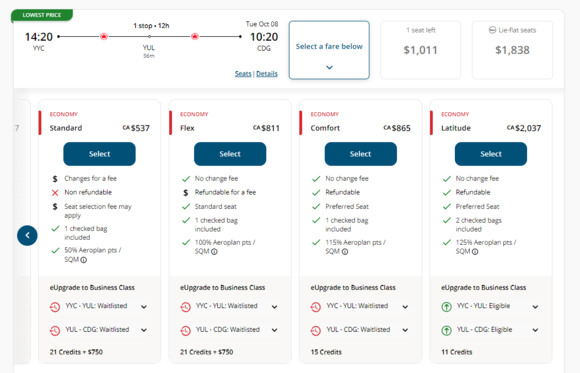The width and height of the screenshot is (580, 373).
Task: Collapse the Select a fare below chevron
Action: (x=329, y=67)
